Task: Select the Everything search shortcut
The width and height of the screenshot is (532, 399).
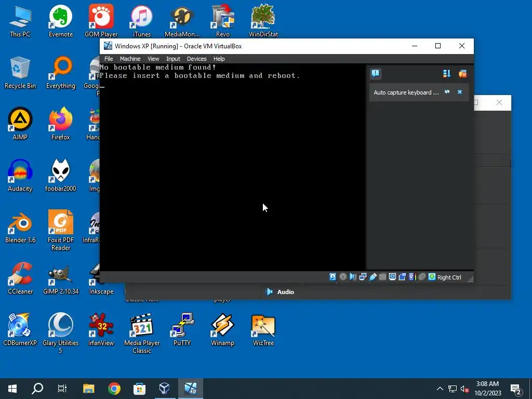Action: pos(61,73)
